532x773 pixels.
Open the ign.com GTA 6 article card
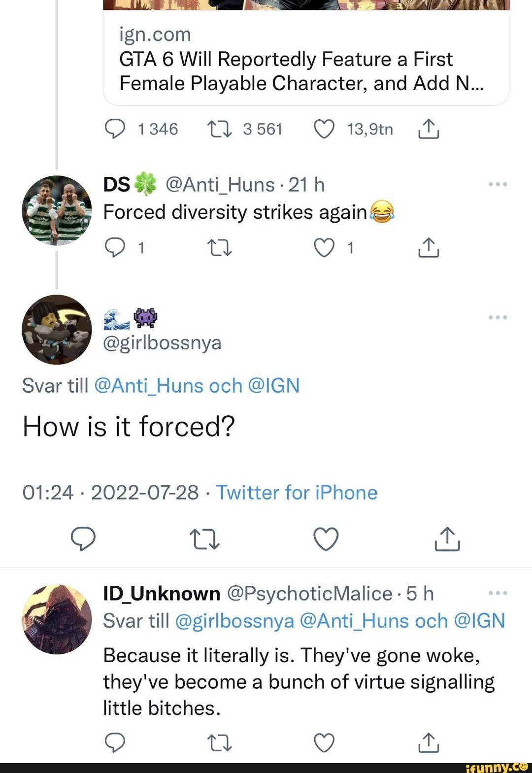[x=306, y=59]
